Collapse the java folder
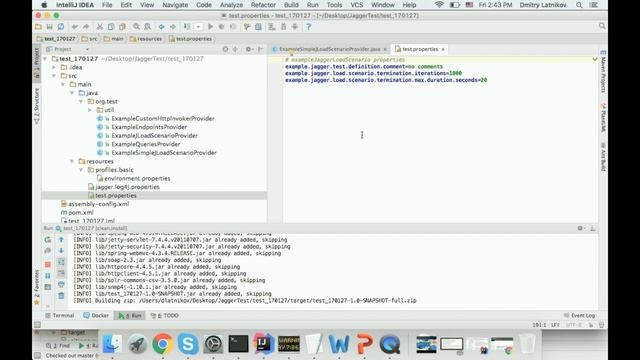The width and height of the screenshot is (640, 360). pos(72,93)
